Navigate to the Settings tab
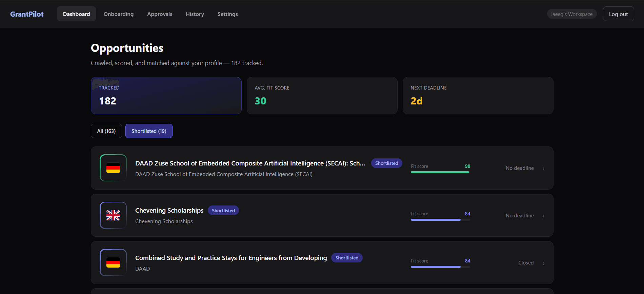 pos(228,14)
